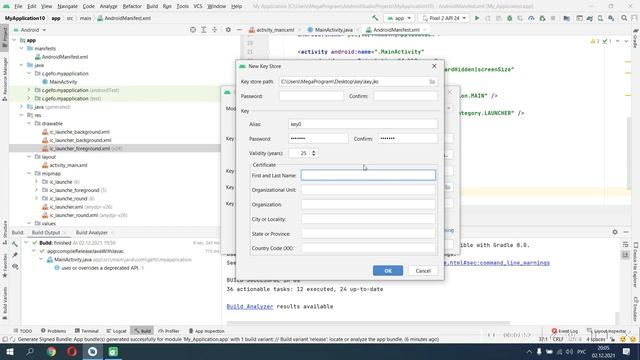Hide the Project panel with minus icon
Screen dimensions: 640x360
(x=239, y=30)
